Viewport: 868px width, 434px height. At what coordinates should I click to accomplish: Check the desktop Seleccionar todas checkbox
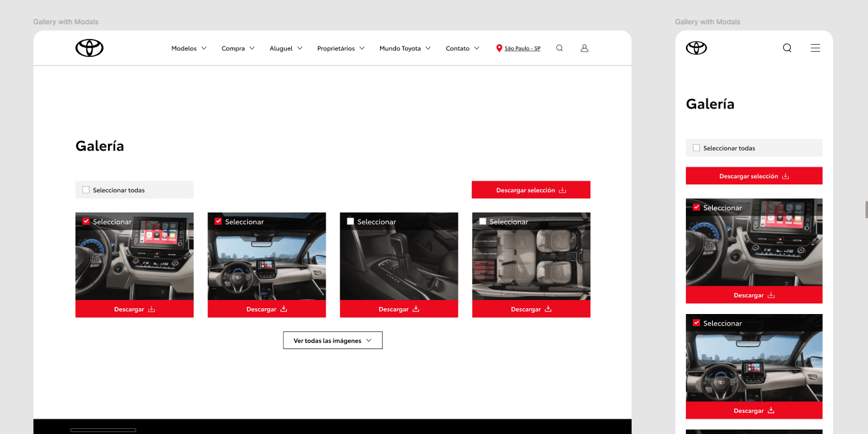click(86, 190)
